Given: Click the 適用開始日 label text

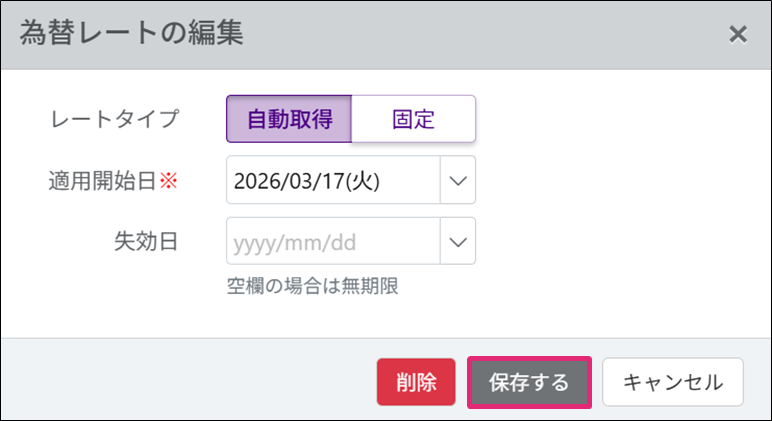Looking at the screenshot, I should [x=103, y=181].
